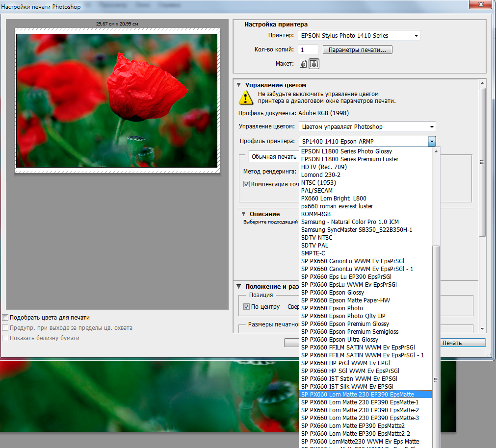496x448 pixels.
Task: Select 'SP PX660 CanonLu WWM Ev EpsPrSGl - 1'
Action: (365, 269)
